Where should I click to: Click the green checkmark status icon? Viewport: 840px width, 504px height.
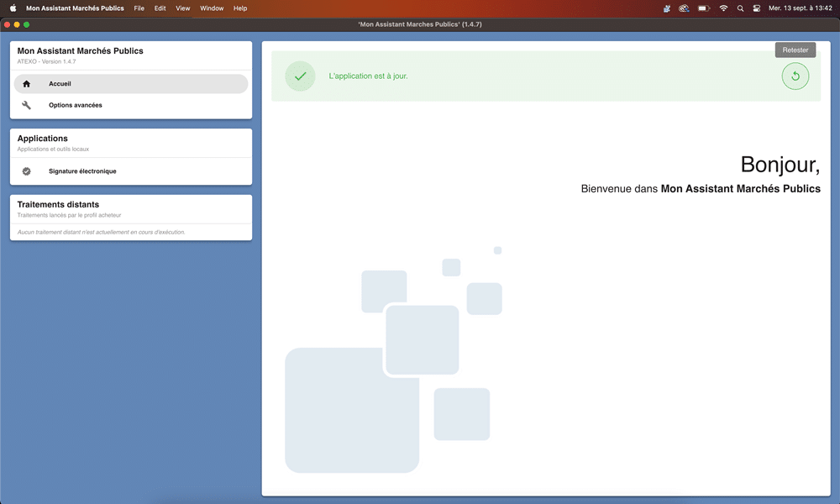(300, 76)
